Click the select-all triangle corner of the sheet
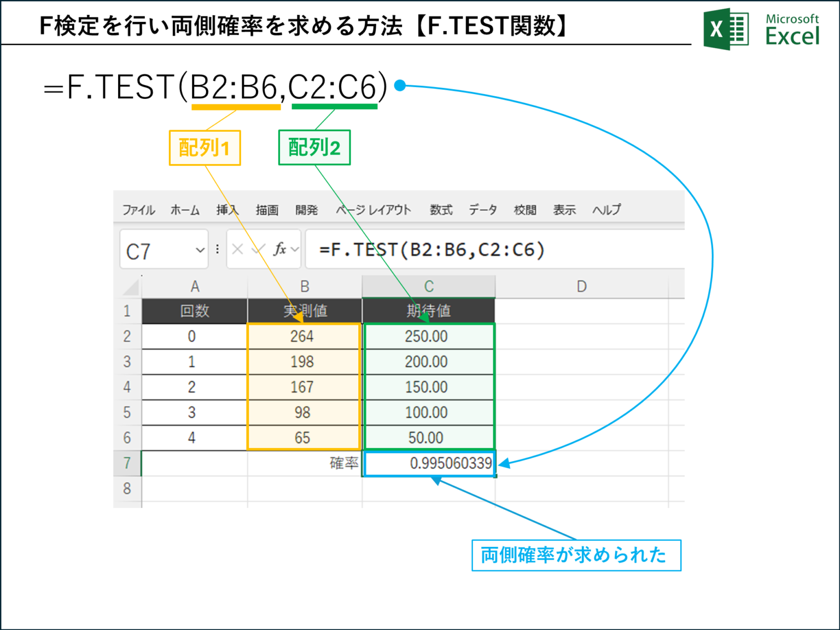This screenshot has width=840, height=630. [131, 287]
